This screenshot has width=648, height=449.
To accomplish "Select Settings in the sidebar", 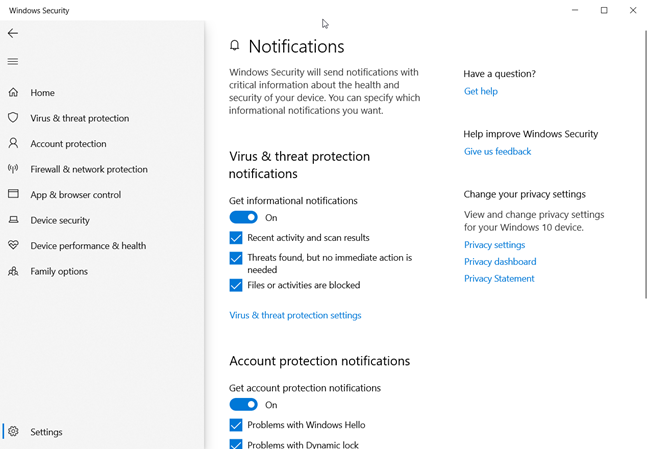I will pyautogui.click(x=102, y=432).
